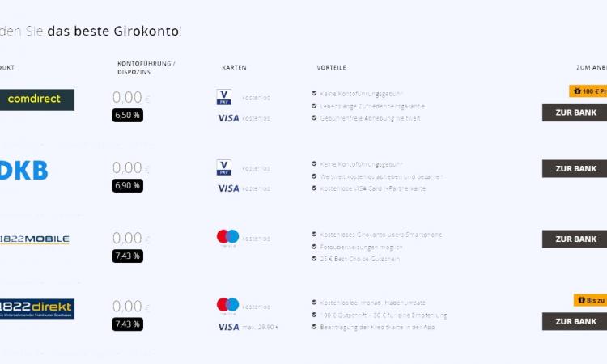Click the DKB bank logo
Image resolution: width=607 pixels, height=364 pixels.
click(23, 170)
